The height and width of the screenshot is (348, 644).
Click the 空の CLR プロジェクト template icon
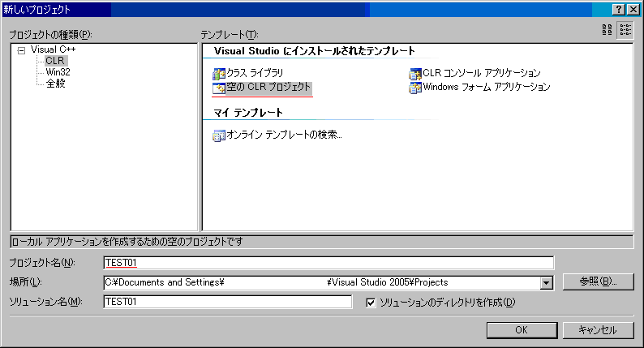218,88
